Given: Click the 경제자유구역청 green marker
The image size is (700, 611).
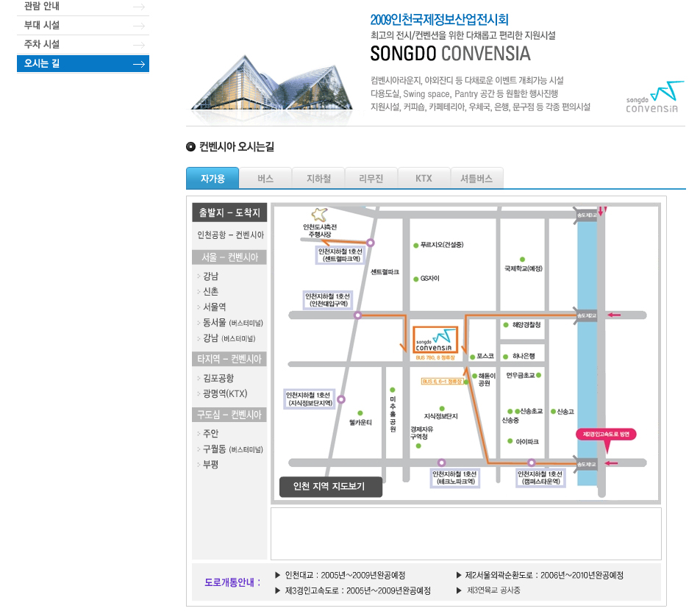Looking at the screenshot, I should (x=418, y=446).
